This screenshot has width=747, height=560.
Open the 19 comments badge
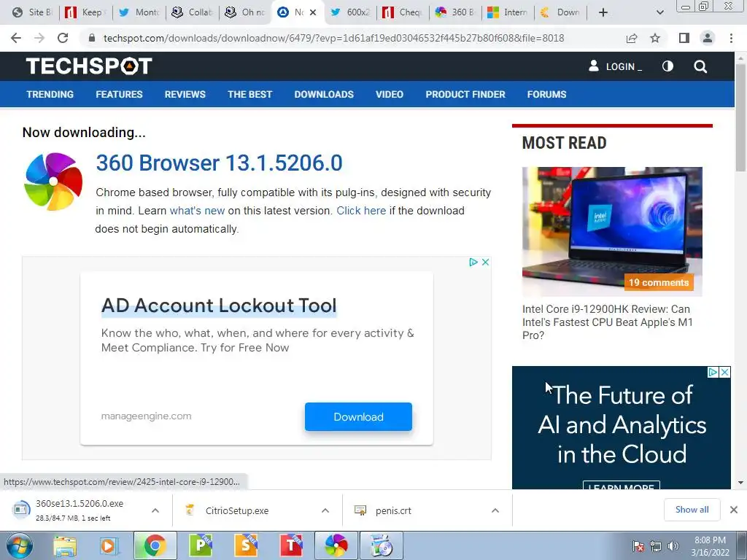click(x=659, y=282)
